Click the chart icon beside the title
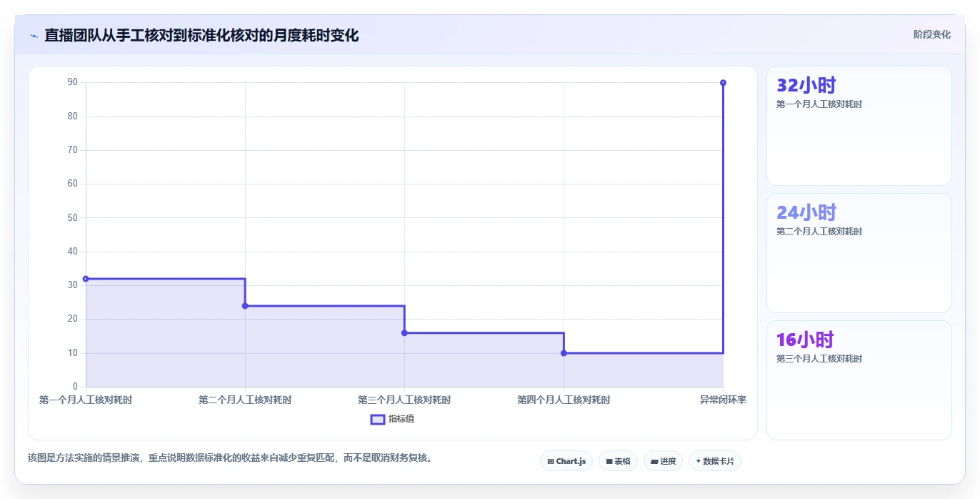This screenshot has height=499, width=980. tap(34, 36)
